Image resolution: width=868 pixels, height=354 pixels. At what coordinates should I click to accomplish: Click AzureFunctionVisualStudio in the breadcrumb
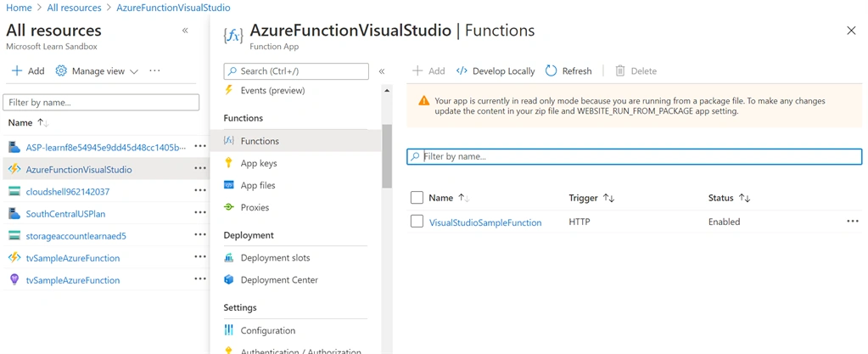pos(173,8)
